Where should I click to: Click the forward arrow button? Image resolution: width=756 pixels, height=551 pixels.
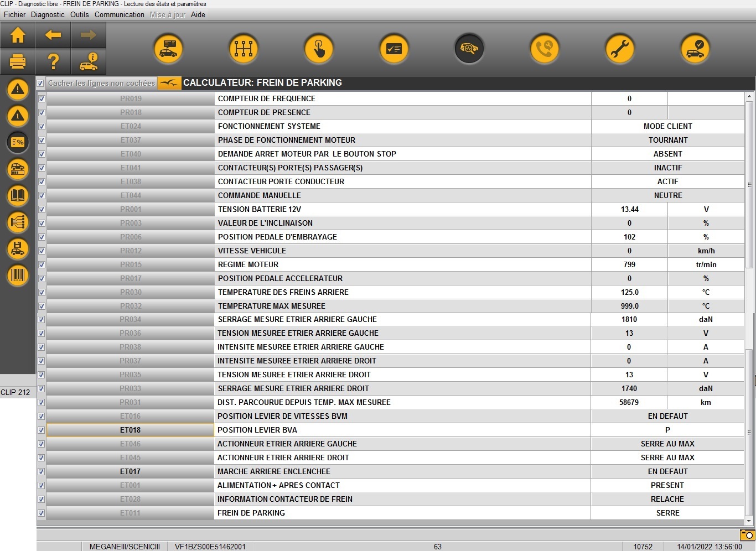coord(89,35)
